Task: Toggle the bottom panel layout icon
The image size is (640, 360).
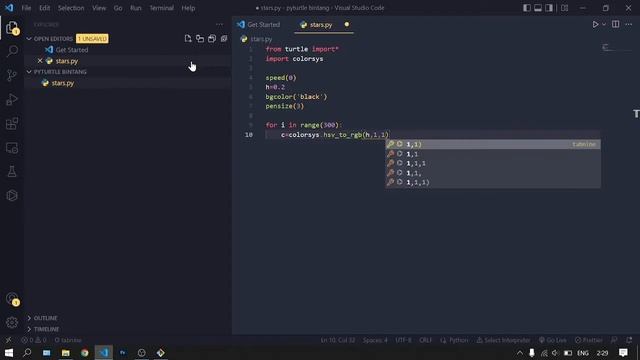Action: 538,8
